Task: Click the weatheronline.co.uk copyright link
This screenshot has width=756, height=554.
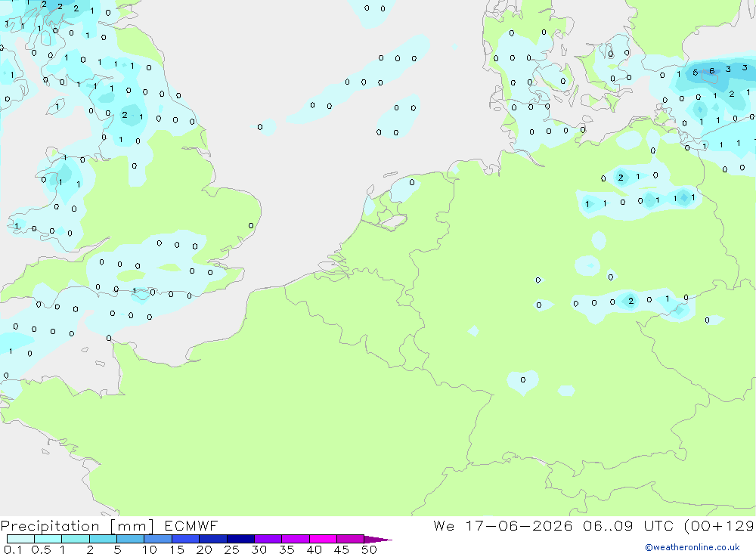Action: point(692,547)
